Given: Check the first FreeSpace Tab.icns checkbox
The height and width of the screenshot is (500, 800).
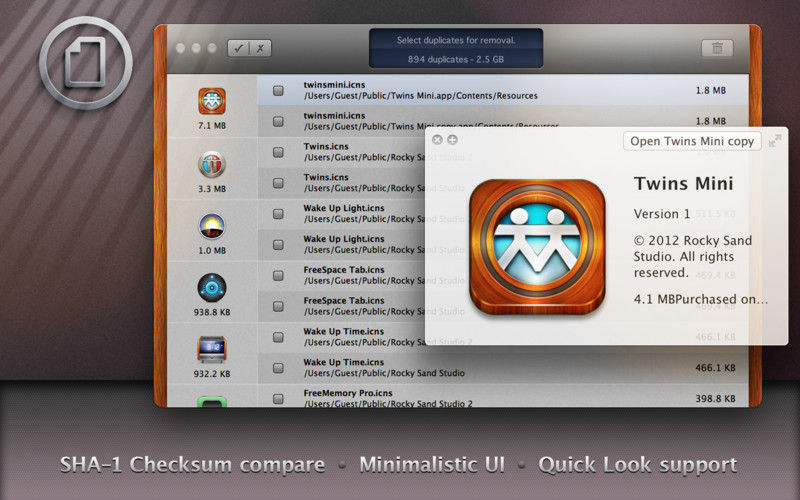Looking at the screenshot, I should [278, 276].
